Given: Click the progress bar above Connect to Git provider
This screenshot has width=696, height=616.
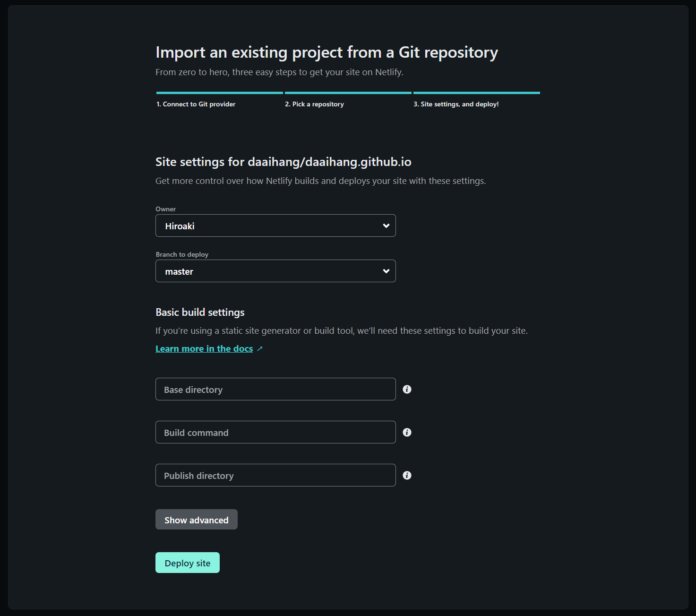Looking at the screenshot, I should point(220,93).
